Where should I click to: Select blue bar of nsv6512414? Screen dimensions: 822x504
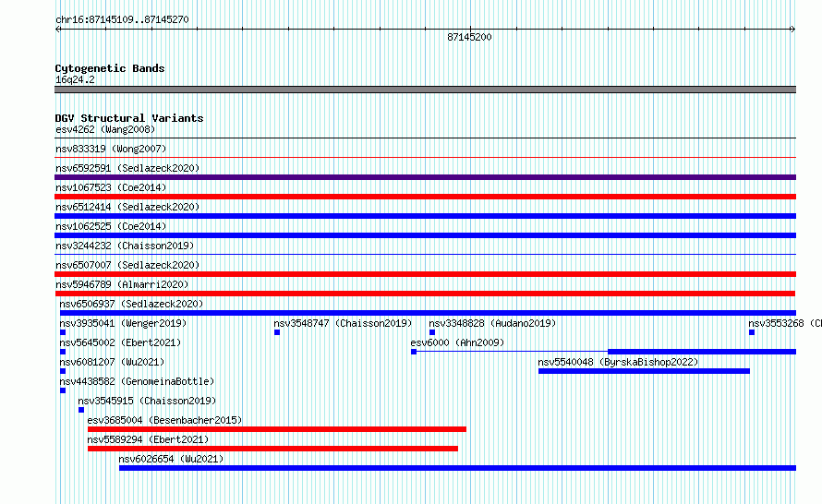point(425,216)
